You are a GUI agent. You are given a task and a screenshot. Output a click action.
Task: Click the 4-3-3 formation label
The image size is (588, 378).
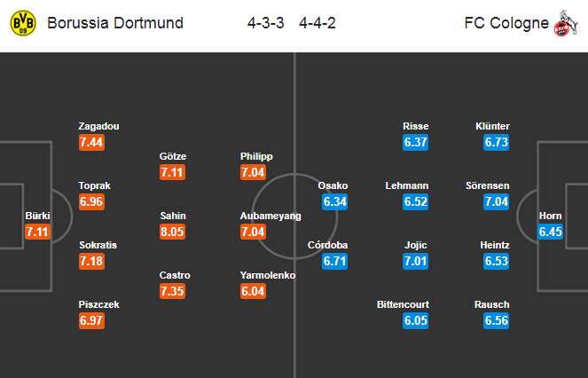tap(265, 23)
